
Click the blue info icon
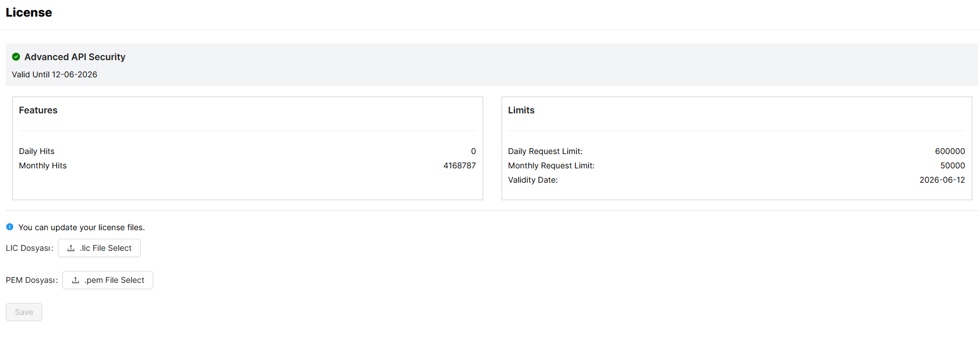(10, 227)
